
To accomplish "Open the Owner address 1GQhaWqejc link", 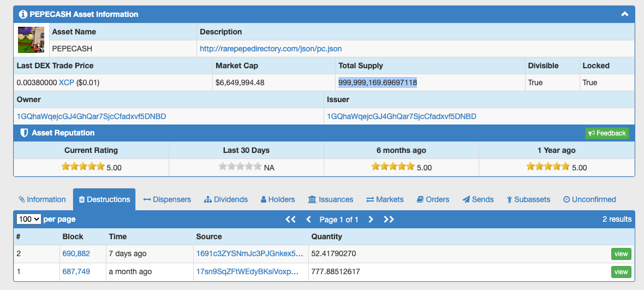I will pyautogui.click(x=92, y=117).
